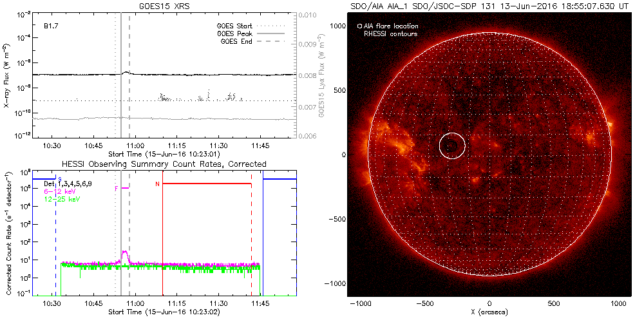Image resolution: width=644 pixels, height=322 pixels.
Task: Click the RHESSI contours legend text
Action: click(x=391, y=33)
